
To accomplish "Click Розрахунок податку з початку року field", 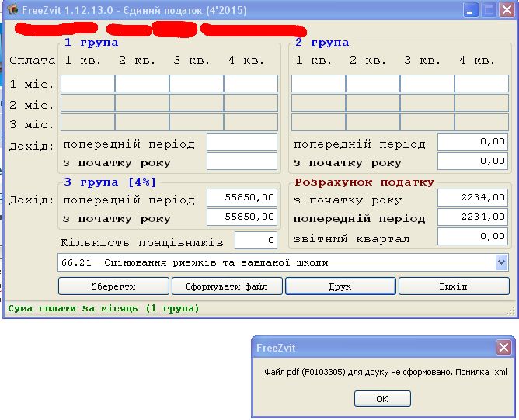I will coord(472,198).
